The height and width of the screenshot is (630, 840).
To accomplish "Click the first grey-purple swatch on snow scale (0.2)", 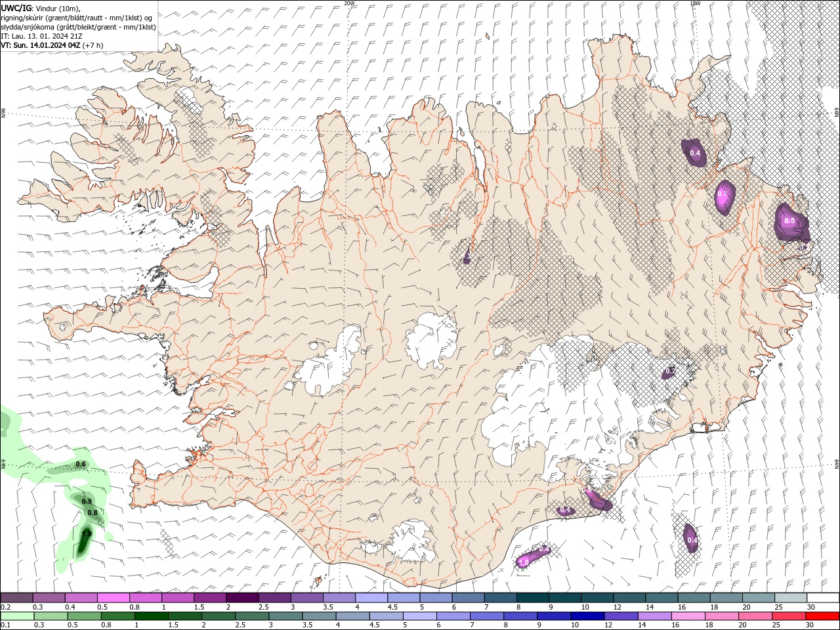I will tap(16, 598).
